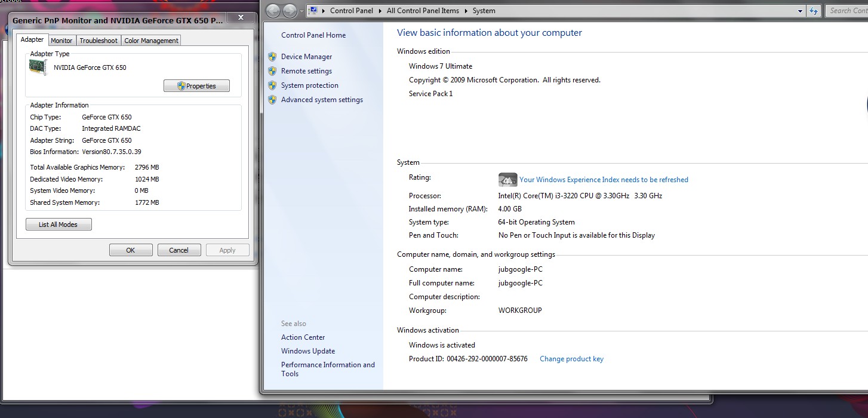The image size is (868, 418).
Task: Click the shield icon beside Advanced system settings
Action: click(x=272, y=100)
